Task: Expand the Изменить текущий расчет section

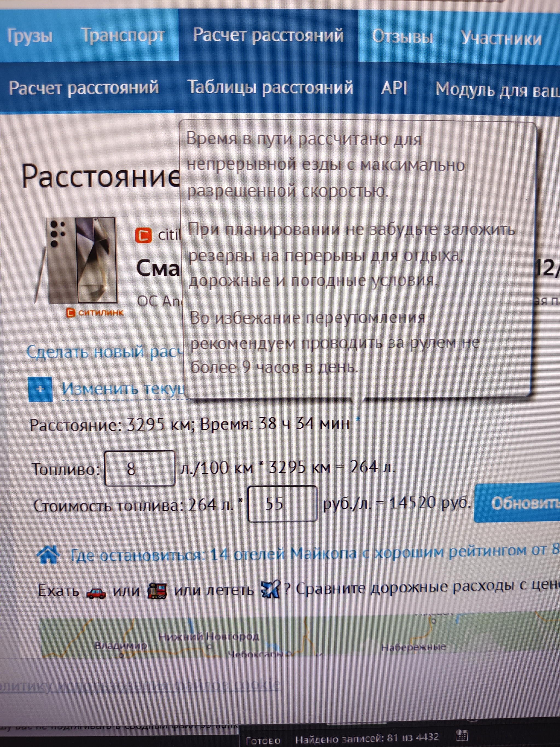Action: (x=123, y=389)
